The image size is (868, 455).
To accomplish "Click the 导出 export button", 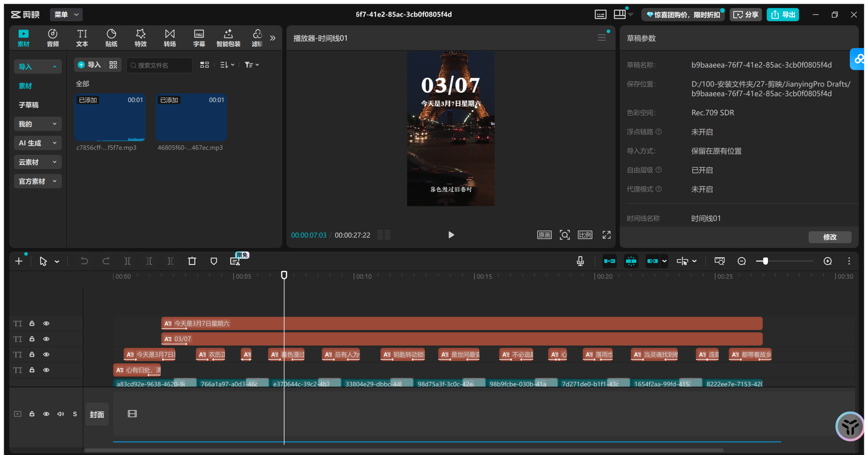I will tap(783, 14).
